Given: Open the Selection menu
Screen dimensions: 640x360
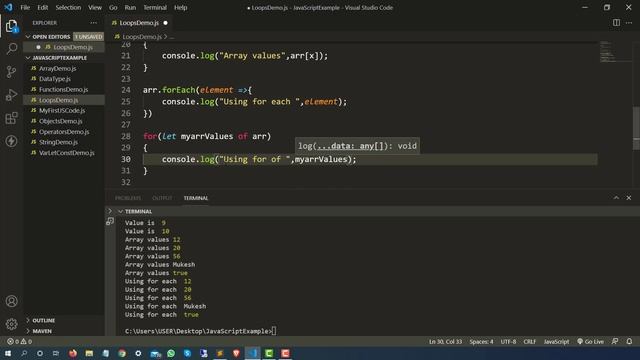Looking at the screenshot, I should 68,7.
